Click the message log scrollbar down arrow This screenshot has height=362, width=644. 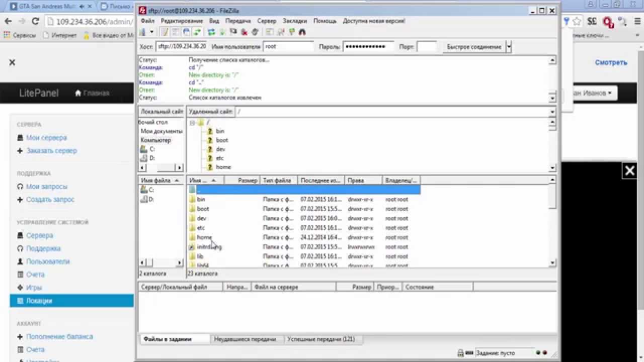552,99
